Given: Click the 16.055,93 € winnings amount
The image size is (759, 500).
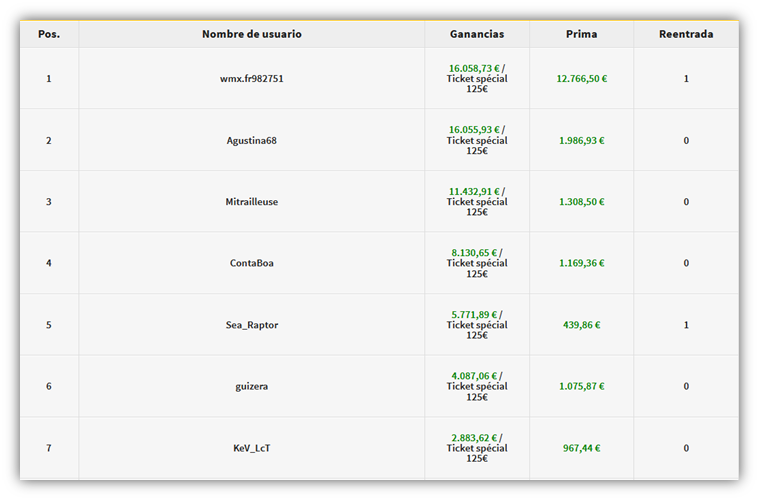Looking at the screenshot, I should (x=474, y=130).
